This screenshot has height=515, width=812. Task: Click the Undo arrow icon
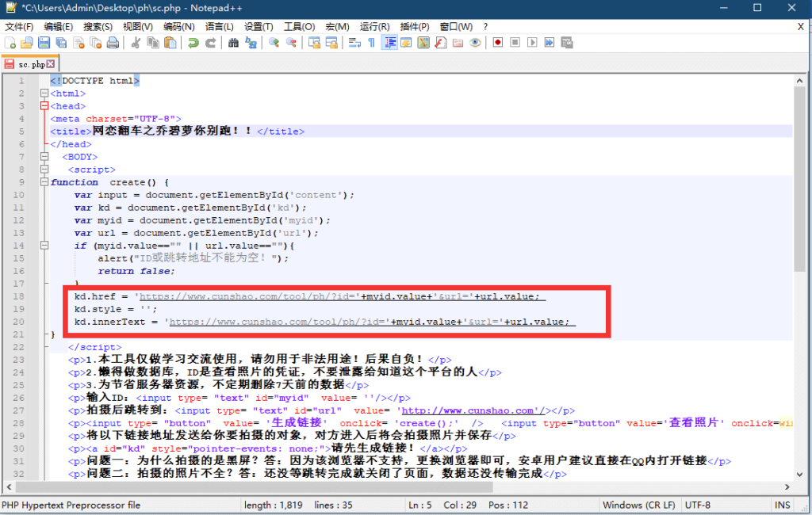[x=193, y=43]
